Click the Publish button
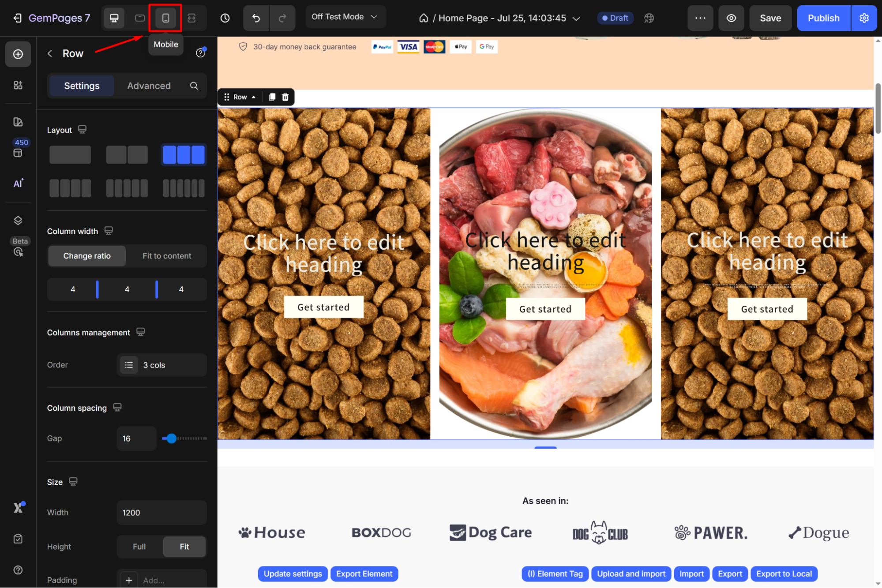882x588 pixels. 823,18
